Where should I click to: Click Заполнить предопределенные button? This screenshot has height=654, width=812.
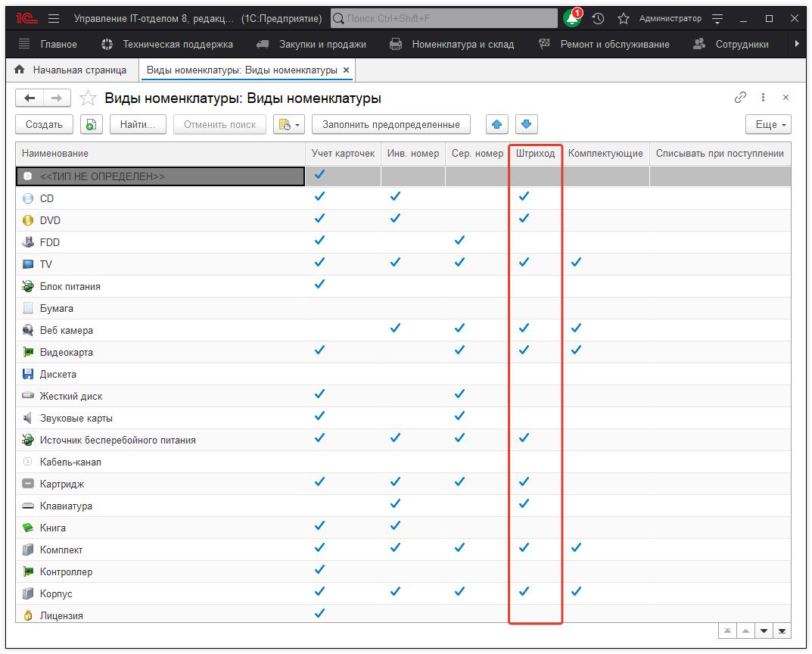point(390,124)
